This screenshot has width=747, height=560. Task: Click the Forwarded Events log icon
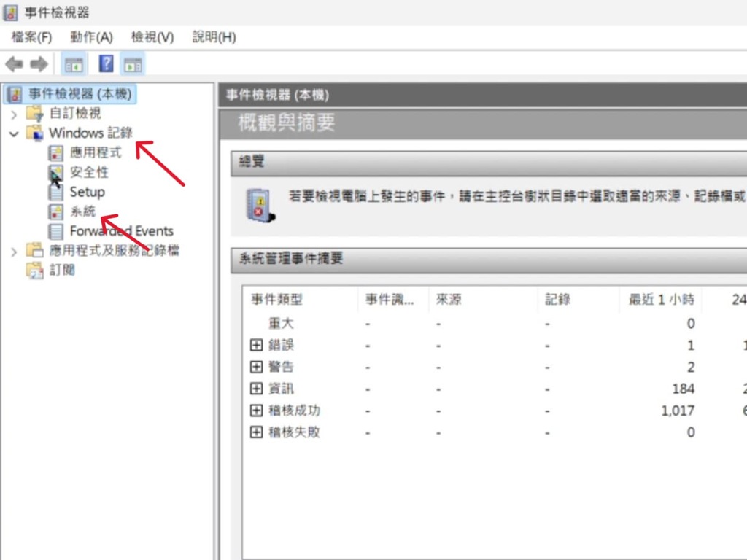click(55, 231)
